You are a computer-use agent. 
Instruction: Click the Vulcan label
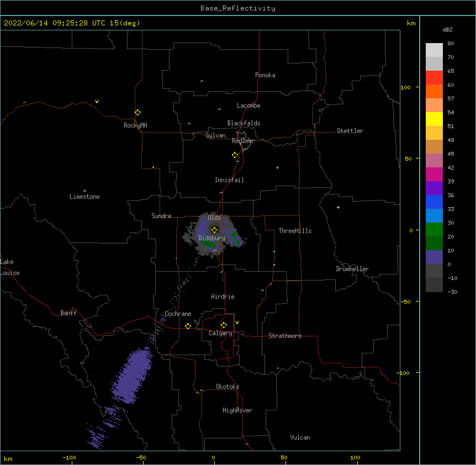click(x=300, y=437)
